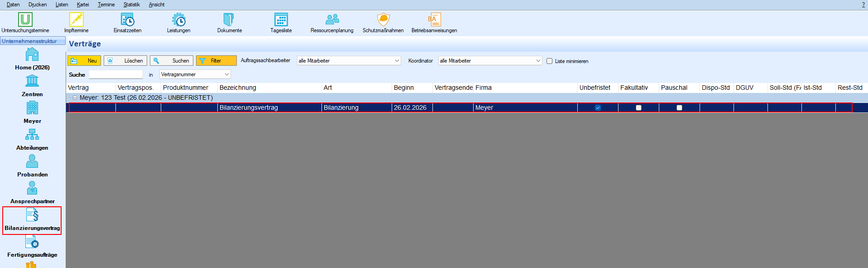Open Auftragssachbearbeiter dropdown

(349, 61)
